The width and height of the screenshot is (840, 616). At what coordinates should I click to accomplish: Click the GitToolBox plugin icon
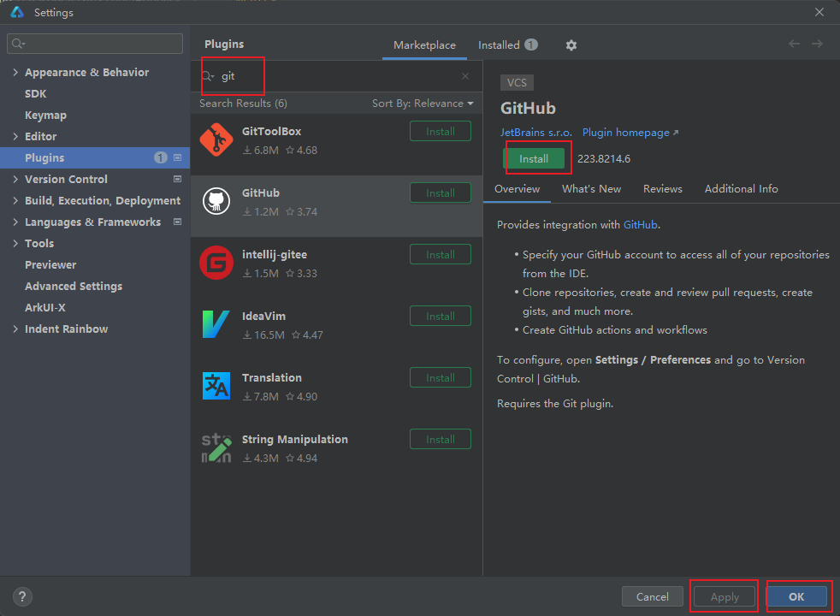(x=216, y=139)
